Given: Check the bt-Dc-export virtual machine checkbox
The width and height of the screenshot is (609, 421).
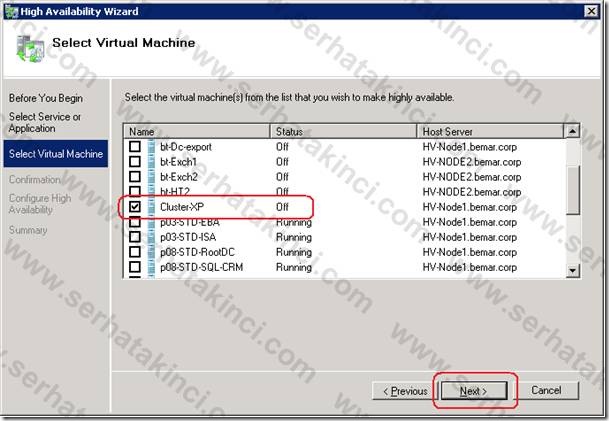Looking at the screenshot, I should coord(135,146).
